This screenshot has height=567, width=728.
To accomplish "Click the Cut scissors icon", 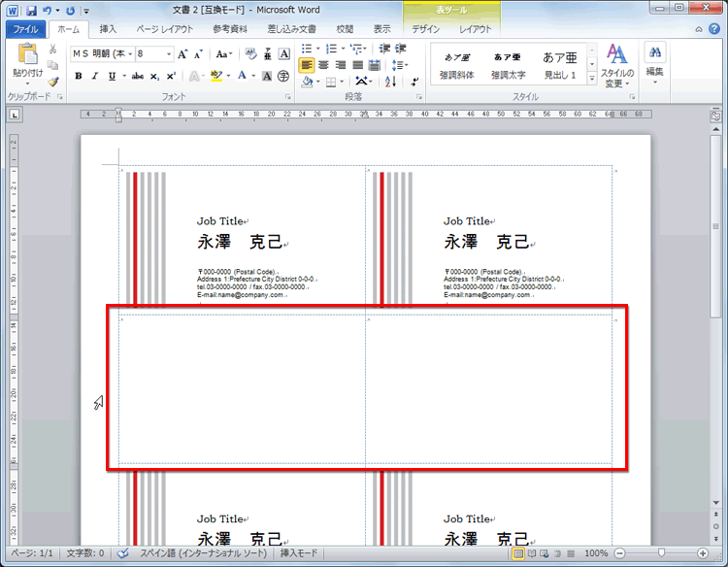I will pos(53,50).
